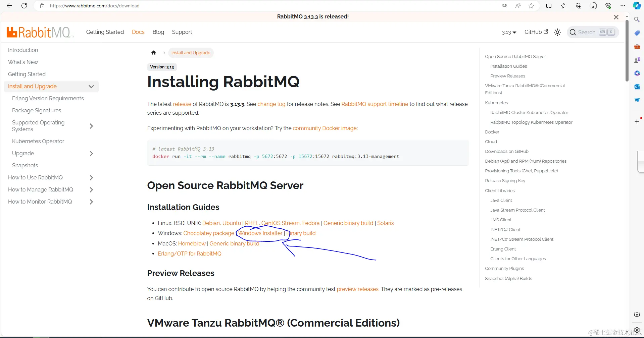Open RabbitMQ support timeline link
This screenshot has height=338, width=644.
375,104
